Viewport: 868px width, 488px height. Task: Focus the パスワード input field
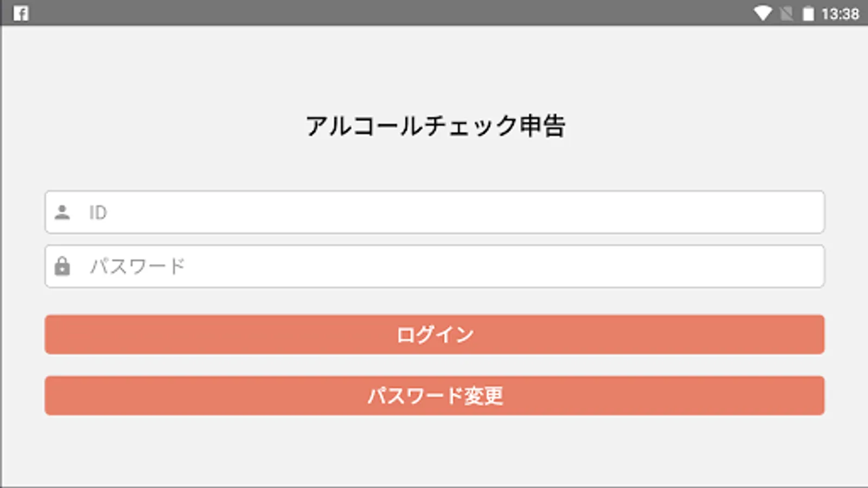tap(434, 266)
